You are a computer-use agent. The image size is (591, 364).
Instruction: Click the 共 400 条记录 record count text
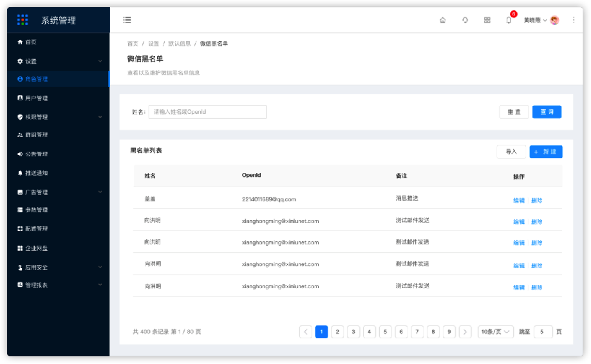[x=151, y=332]
